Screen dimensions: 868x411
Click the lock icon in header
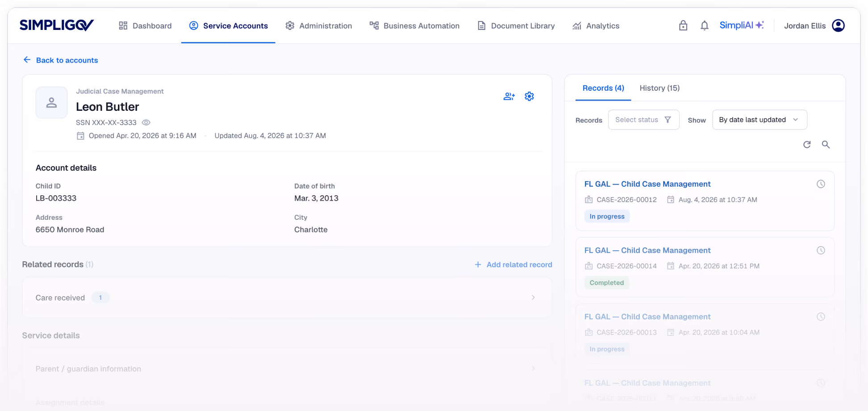pyautogui.click(x=683, y=25)
